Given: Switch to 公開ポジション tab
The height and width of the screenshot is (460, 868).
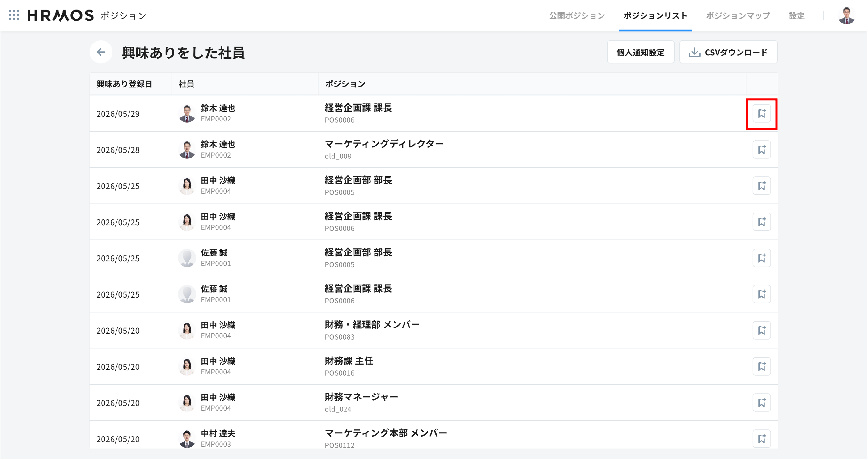Looking at the screenshot, I should (x=577, y=15).
